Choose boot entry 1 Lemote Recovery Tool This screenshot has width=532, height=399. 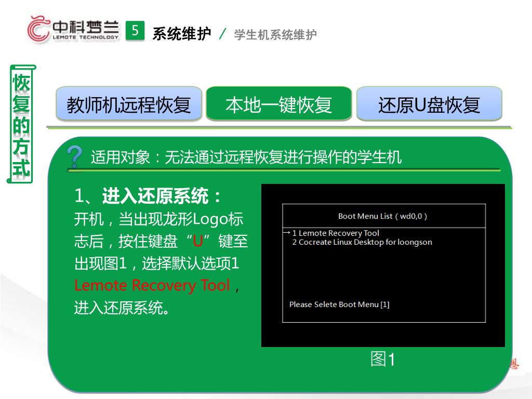[336, 233]
